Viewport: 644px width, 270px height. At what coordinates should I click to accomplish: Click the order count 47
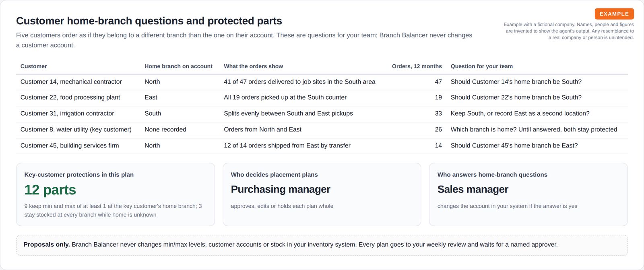point(438,82)
